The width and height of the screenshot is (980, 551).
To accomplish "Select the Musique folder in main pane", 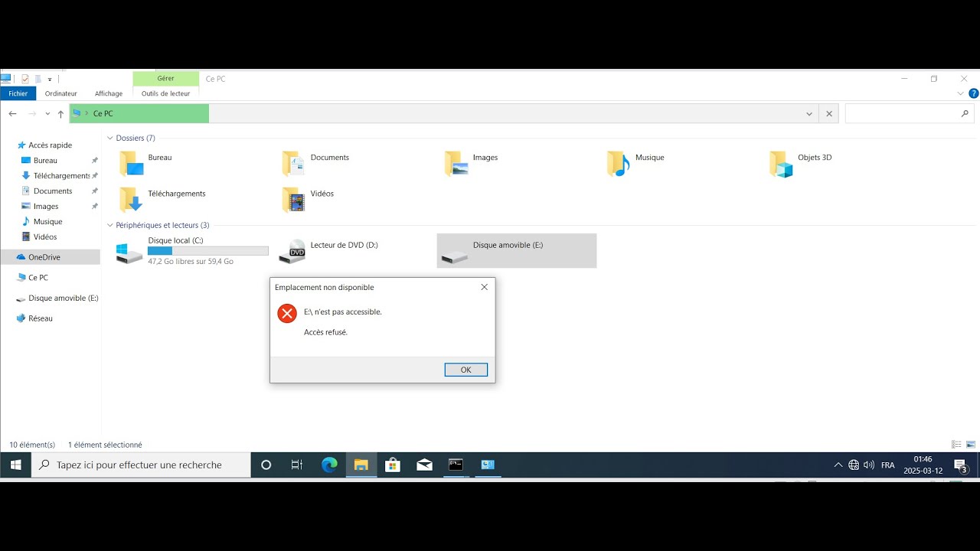I will point(636,163).
